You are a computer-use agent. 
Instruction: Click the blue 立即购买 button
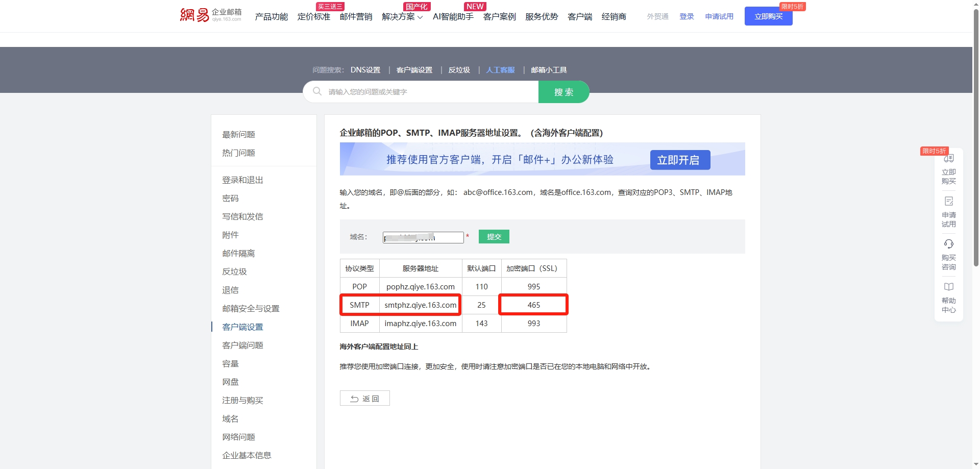point(769,16)
